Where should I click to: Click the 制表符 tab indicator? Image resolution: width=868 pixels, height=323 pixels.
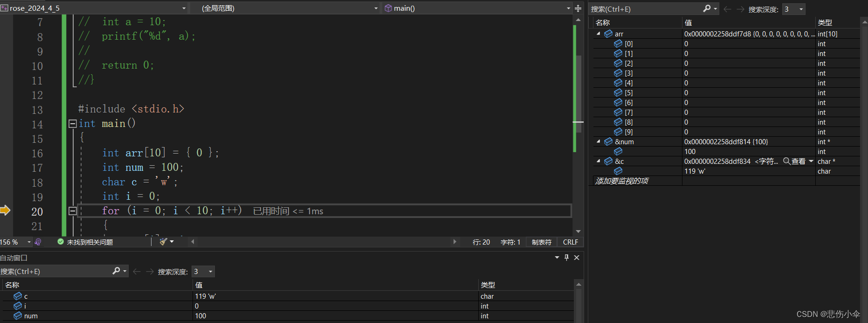coord(542,242)
